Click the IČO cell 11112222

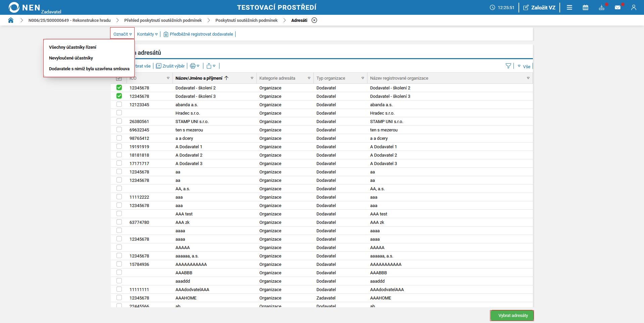click(x=139, y=197)
